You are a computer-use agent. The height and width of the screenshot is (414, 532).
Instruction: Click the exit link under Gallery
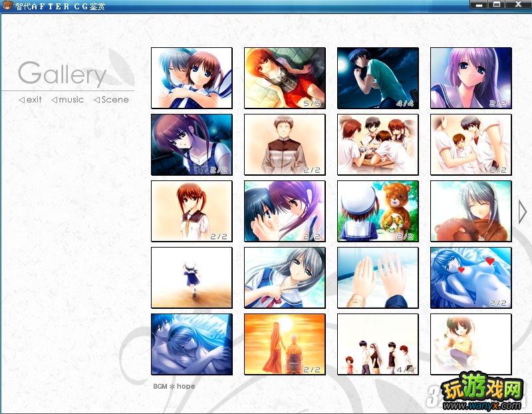coord(30,100)
